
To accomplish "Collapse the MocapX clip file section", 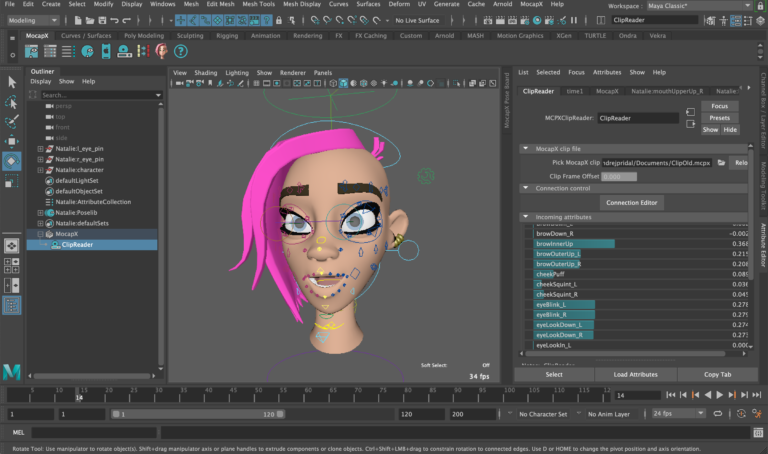I will pos(526,148).
